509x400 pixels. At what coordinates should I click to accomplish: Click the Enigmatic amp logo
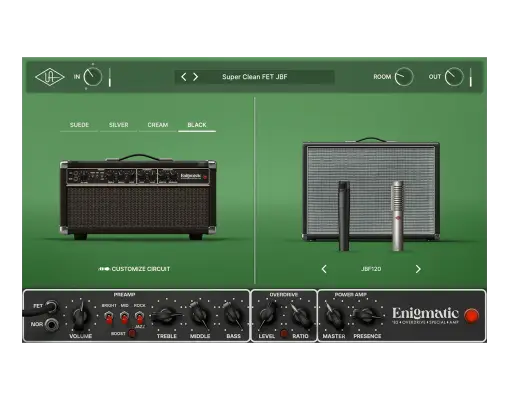(426, 315)
